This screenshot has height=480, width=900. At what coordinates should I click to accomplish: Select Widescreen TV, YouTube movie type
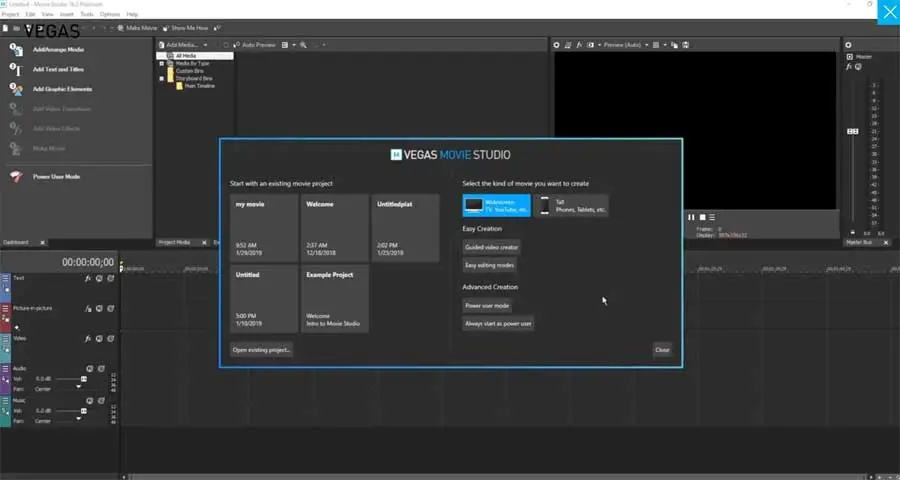(x=496, y=206)
